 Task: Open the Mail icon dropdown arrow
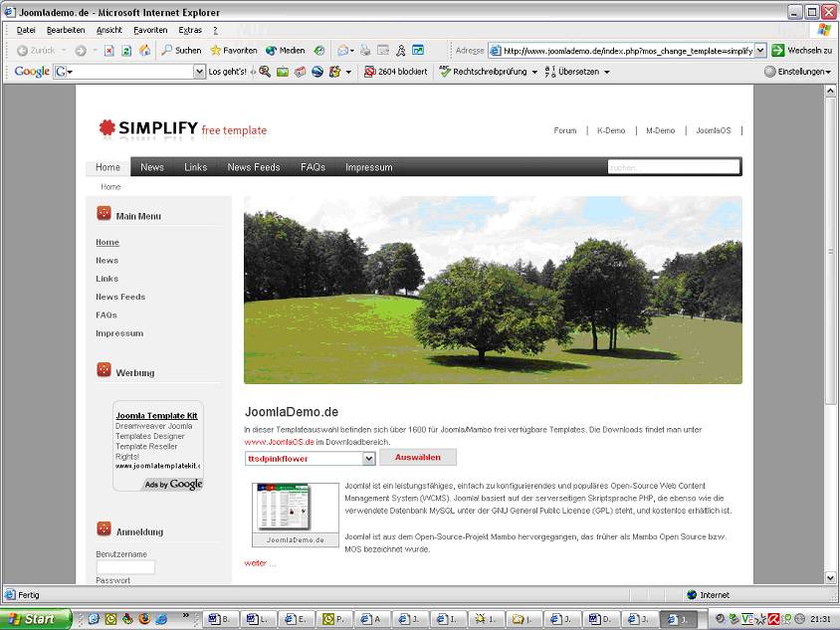pyautogui.click(x=352, y=51)
